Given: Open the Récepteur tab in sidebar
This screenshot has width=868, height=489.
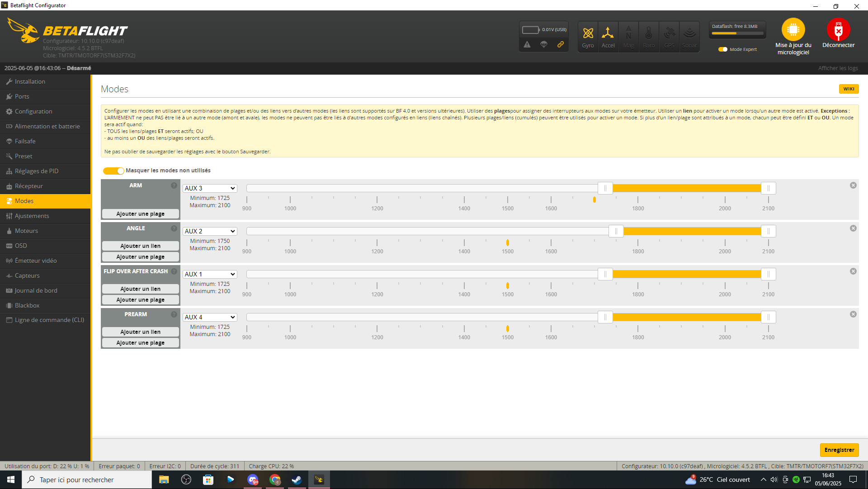Looking at the screenshot, I should tap(29, 186).
